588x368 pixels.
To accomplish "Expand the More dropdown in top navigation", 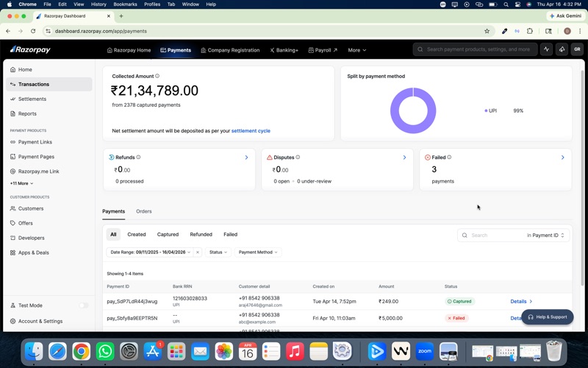I will click(x=356, y=50).
